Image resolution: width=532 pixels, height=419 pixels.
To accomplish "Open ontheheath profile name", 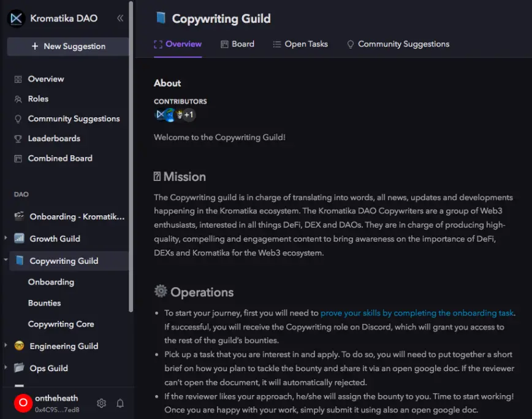I will coord(56,398).
